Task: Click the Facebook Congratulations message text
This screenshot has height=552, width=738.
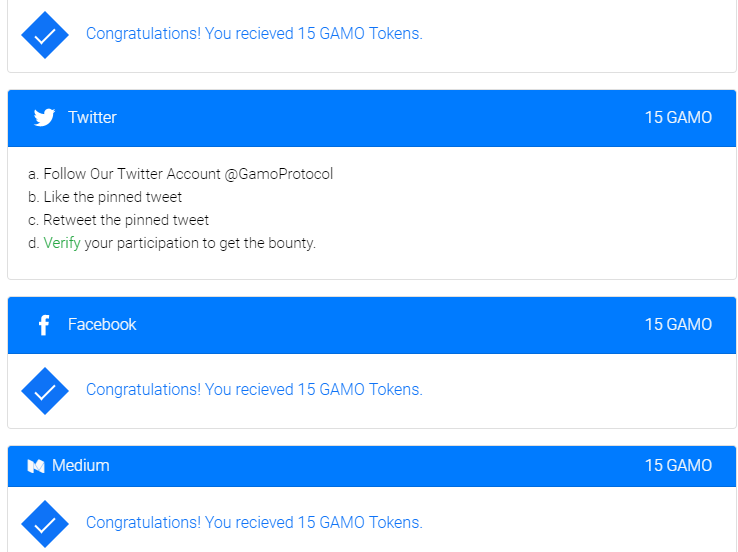Action: coord(254,390)
